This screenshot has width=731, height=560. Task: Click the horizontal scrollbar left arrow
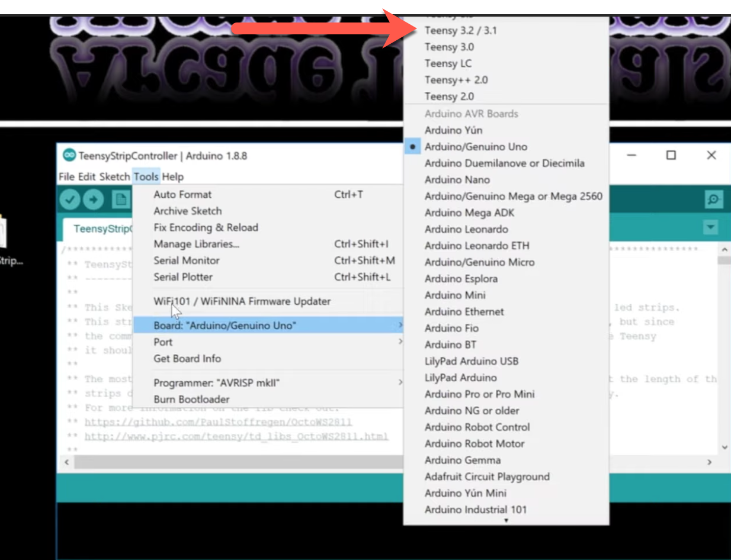click(x=66, y=462)
